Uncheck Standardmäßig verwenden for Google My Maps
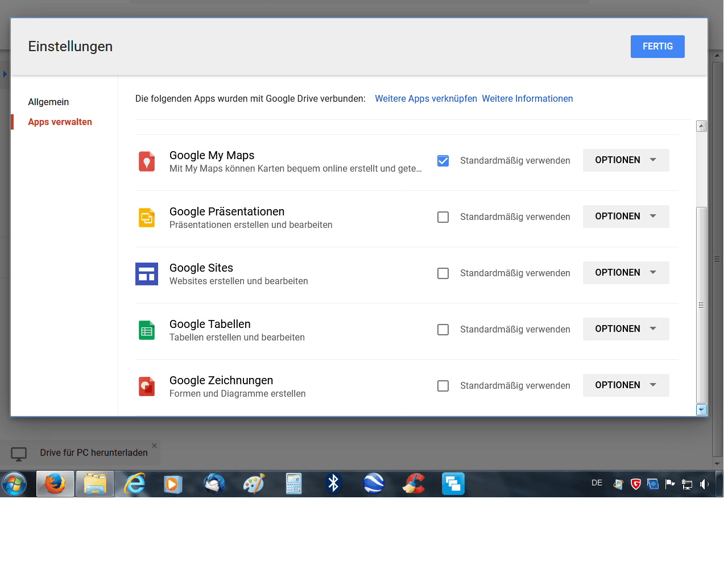This screenshot has height=582, width=728. pyautogui.click(x=443, y=161)
